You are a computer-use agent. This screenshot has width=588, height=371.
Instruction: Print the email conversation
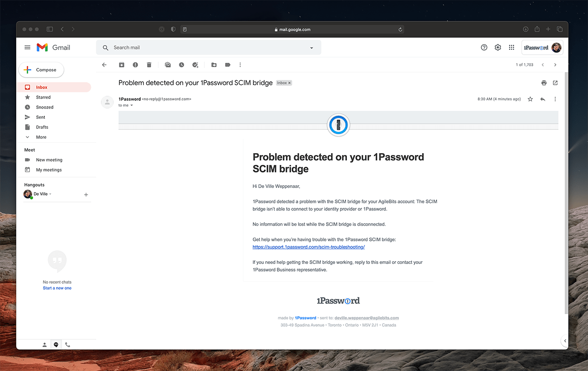click(x=544, y=83)
